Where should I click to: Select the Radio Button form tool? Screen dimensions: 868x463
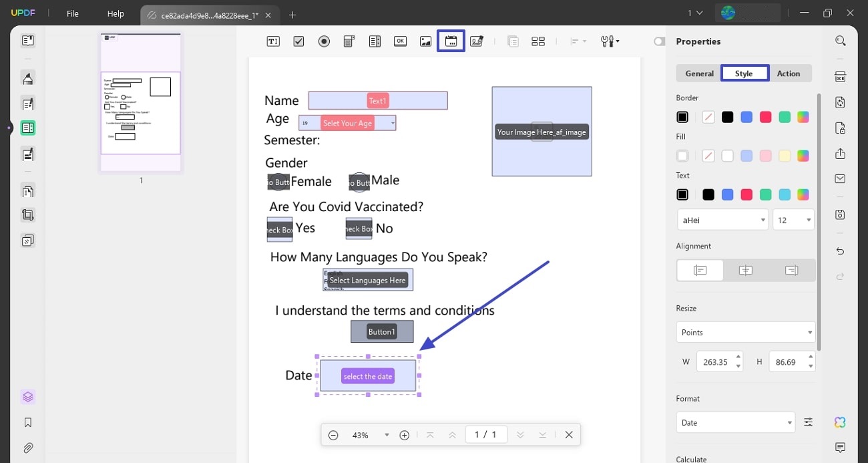pos(324,41)
